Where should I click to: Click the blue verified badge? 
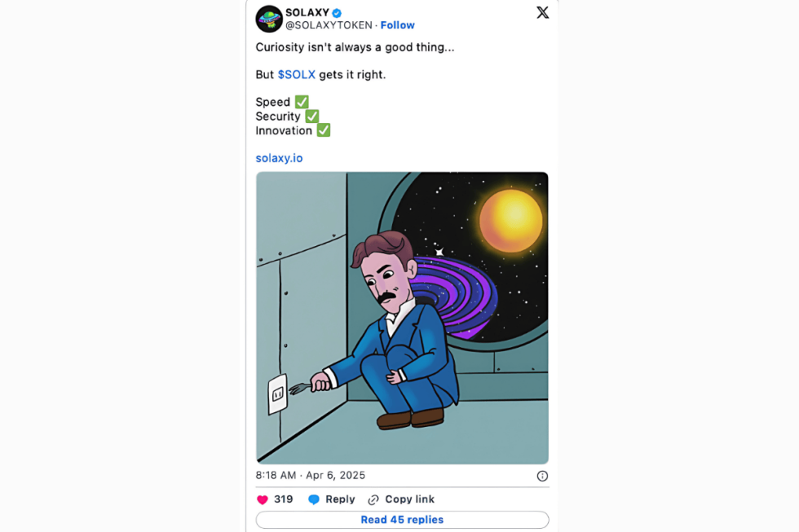click(337, 12)
